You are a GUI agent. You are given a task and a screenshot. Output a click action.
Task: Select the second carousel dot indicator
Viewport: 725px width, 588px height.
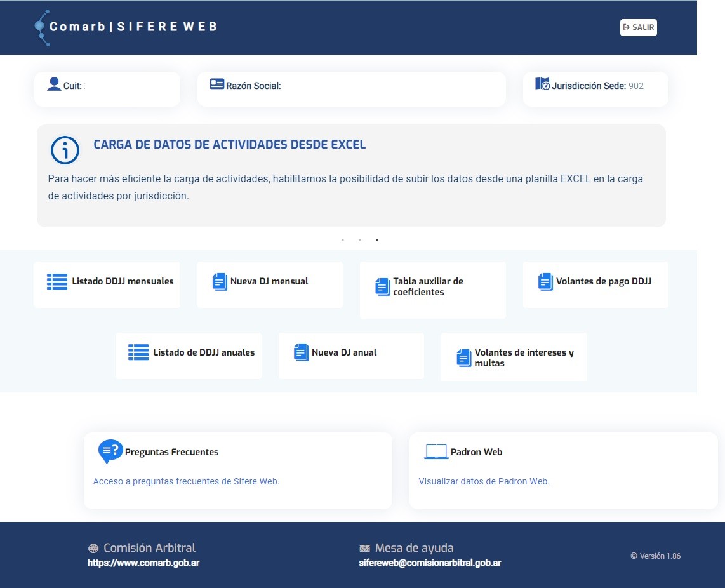(x=360, y=240)
